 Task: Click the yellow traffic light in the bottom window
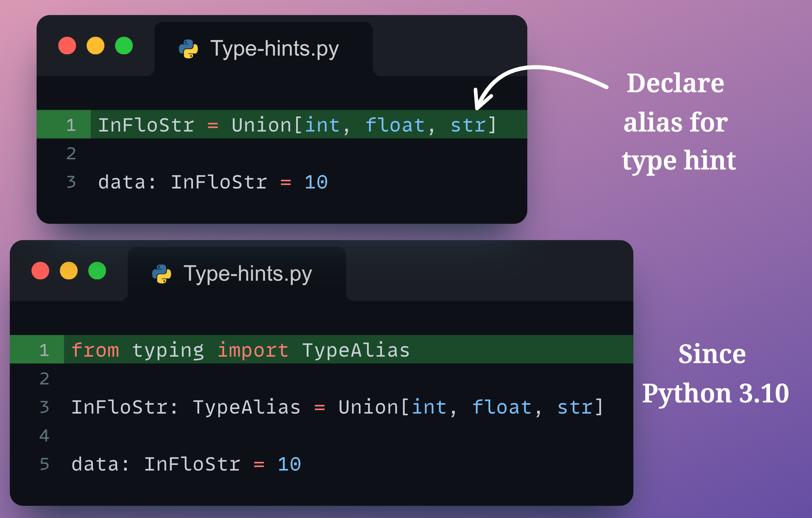tap(68, 271)
